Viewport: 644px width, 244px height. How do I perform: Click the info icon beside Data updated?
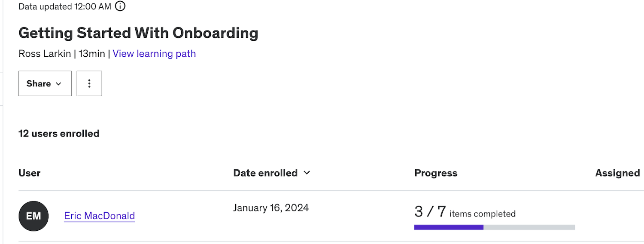(121, 6)
